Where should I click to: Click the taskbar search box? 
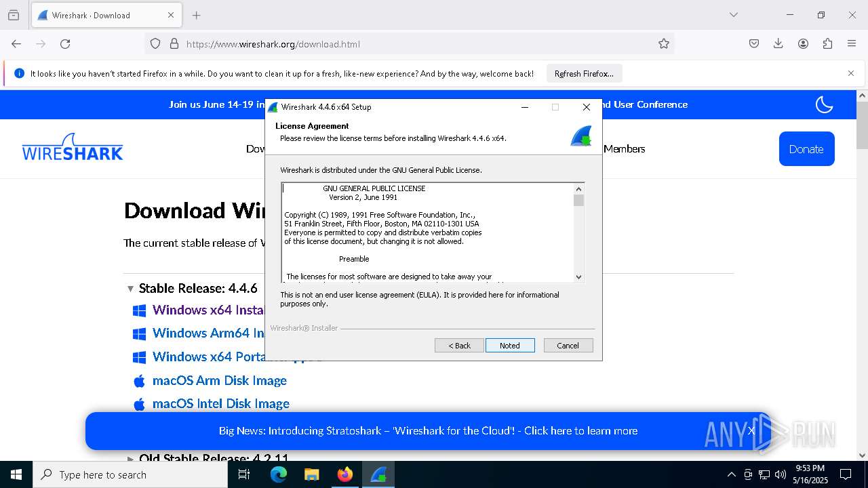[x=130, y=474]
